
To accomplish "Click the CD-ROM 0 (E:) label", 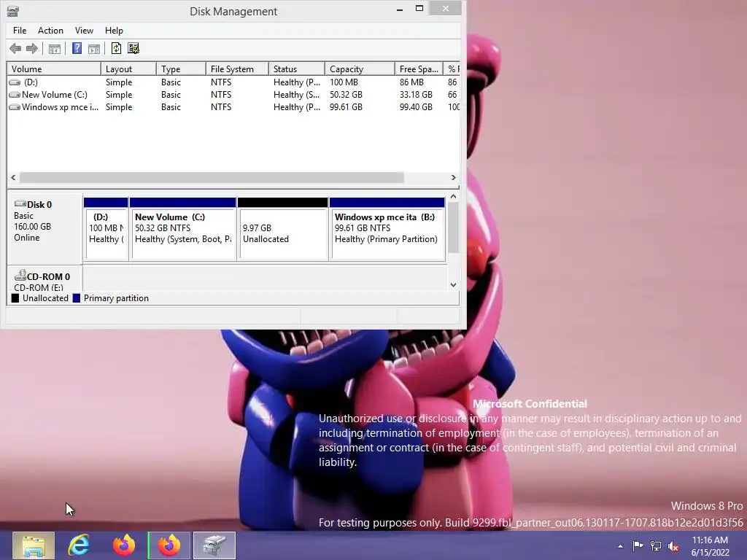I will pos(44,279).
